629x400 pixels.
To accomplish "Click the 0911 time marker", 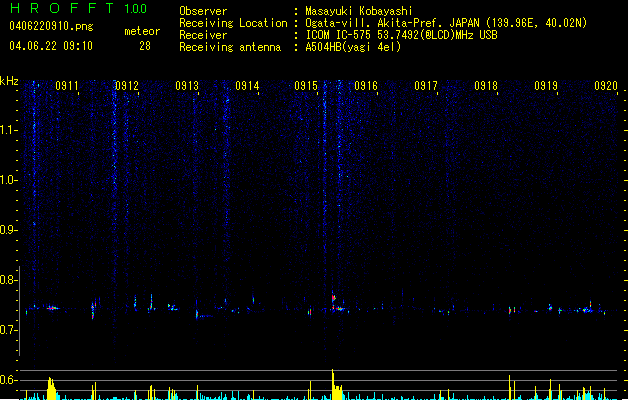I will click(67, 86).
